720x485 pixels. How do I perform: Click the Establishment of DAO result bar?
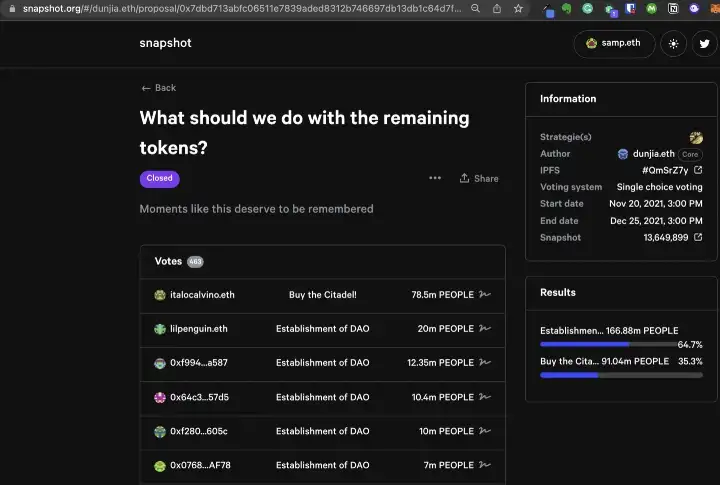tap(621, 344)
